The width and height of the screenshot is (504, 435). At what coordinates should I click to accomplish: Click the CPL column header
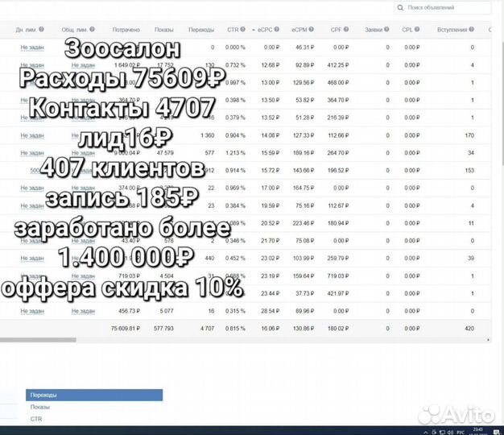(x=407, y=30)
